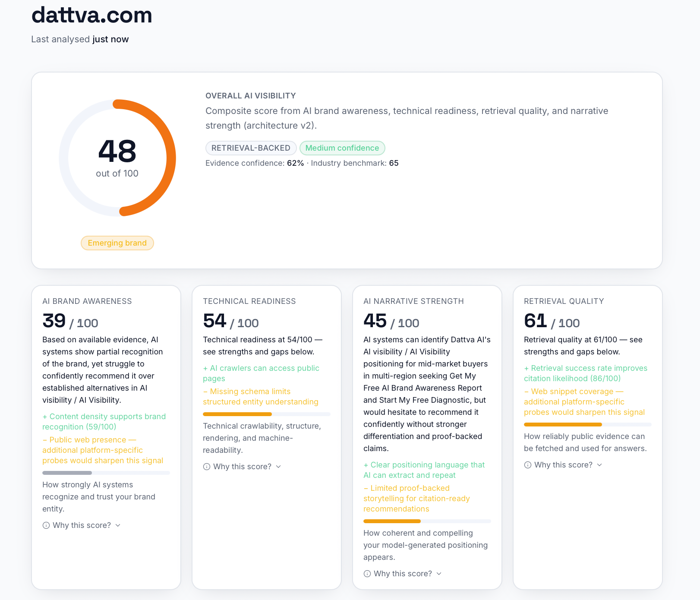
Task: Click the Retrieval Quality progress bar
Action: pos(588,424)
